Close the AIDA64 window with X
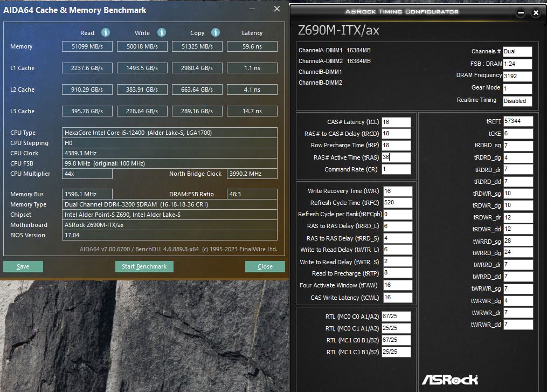Image resolution: width=547 pixels, height=392 pixels. click(277, 9)
